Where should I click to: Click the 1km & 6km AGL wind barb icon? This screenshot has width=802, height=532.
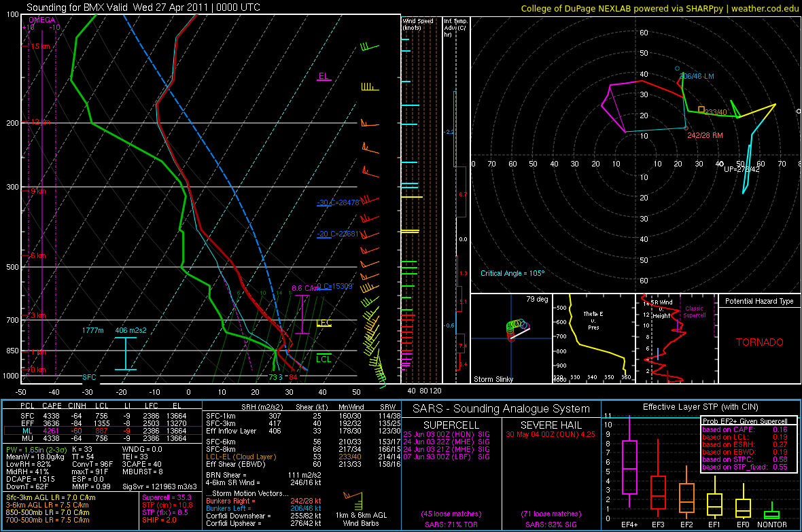(354, 500)
